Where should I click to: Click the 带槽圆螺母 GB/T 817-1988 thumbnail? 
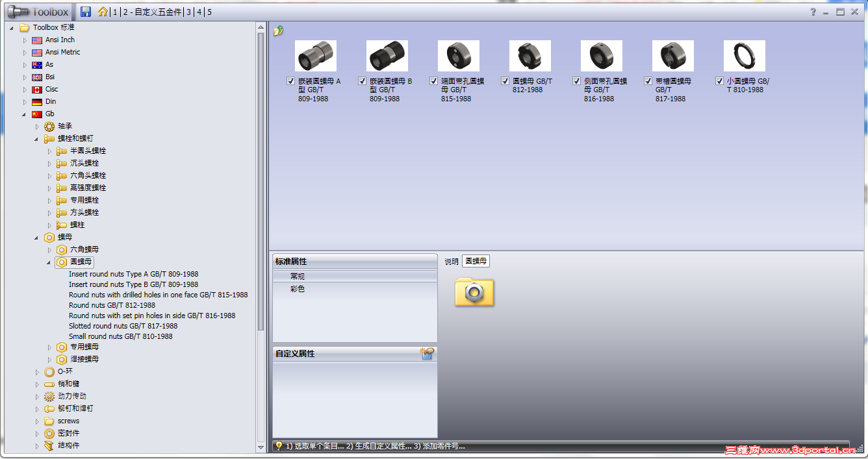pos(672,56)
